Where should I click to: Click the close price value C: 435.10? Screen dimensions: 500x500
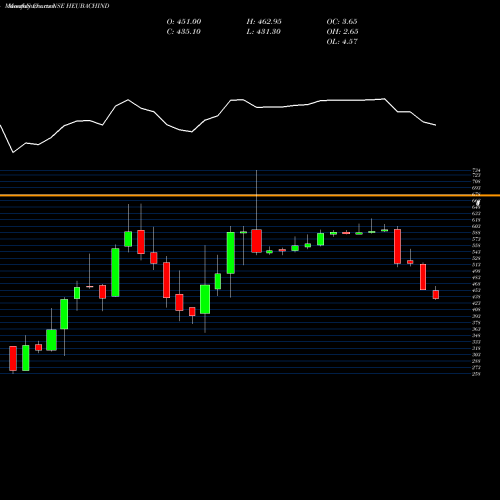point(184,32)
